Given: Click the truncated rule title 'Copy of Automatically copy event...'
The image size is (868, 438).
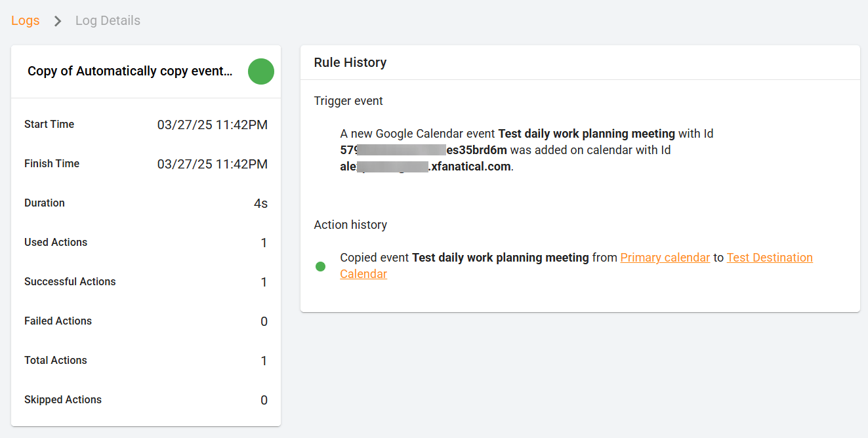Looking at the screenshot, I should [130, 71].
